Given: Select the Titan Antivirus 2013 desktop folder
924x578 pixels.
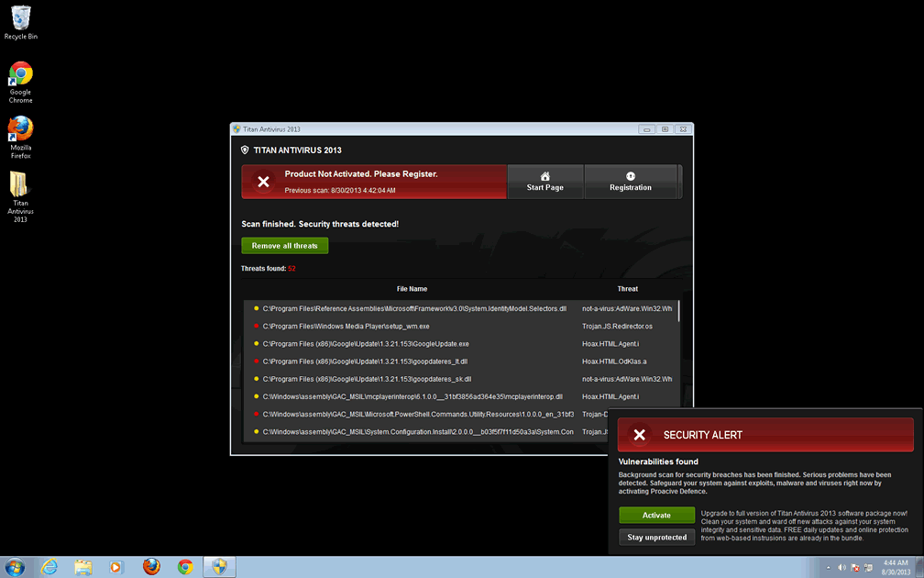Looking at the screenshot, I should point(20,196).
